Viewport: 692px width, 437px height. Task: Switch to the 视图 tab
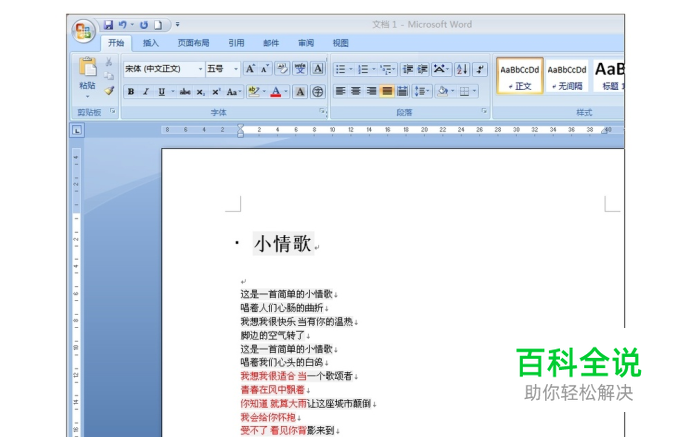point(340,43)
